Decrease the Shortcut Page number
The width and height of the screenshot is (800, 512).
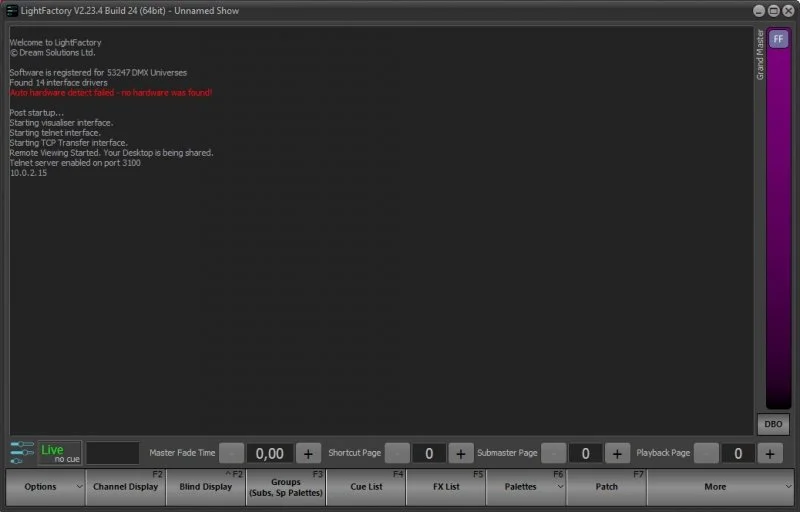click(397, 453)
